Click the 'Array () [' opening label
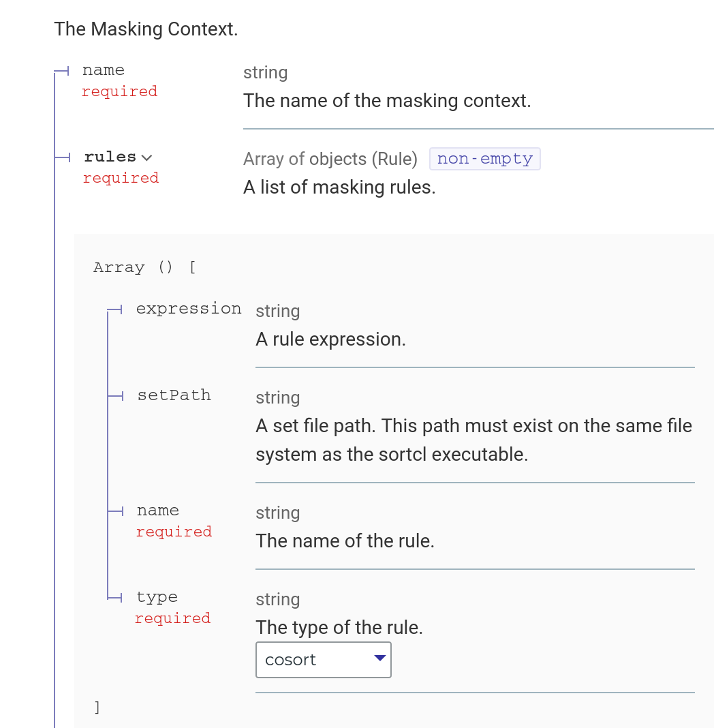Screen dimensions: 716x728 (145, 267)
